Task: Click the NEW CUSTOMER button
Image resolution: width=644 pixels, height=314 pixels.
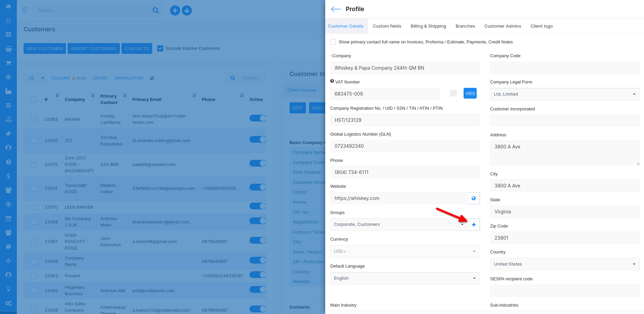Action: 45,48
